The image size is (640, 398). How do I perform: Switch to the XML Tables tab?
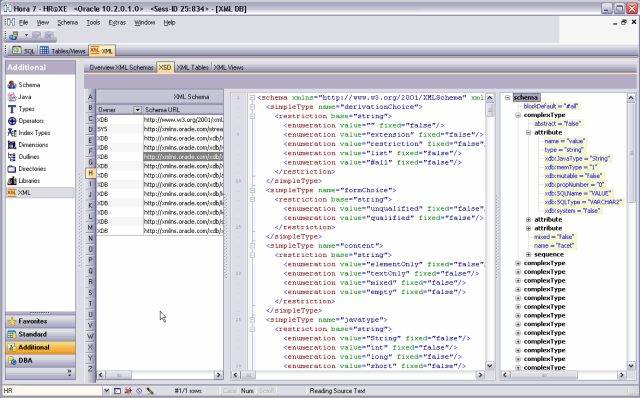tap(193, 67)
